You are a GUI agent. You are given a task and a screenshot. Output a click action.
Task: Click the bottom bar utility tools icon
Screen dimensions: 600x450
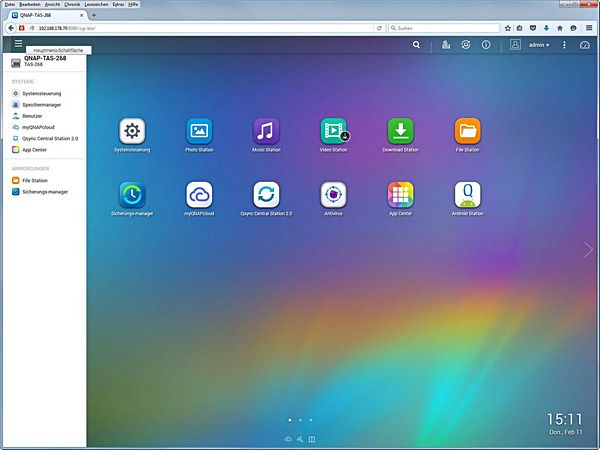point(300,439)
